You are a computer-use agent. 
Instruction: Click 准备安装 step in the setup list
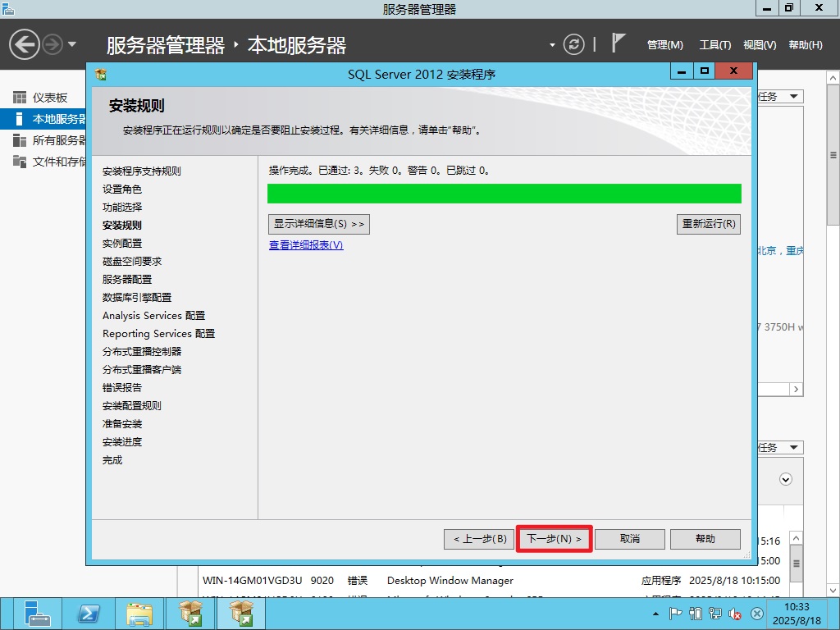(122, 424)
